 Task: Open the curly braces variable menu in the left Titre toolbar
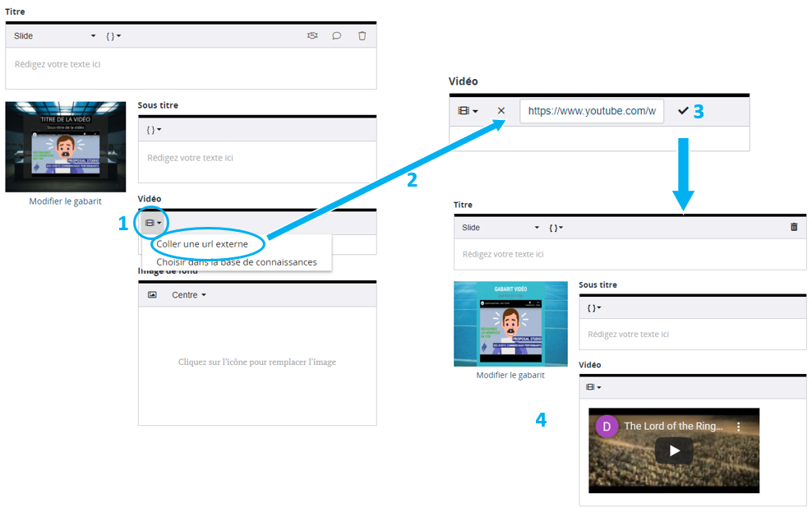coord(113,36)
